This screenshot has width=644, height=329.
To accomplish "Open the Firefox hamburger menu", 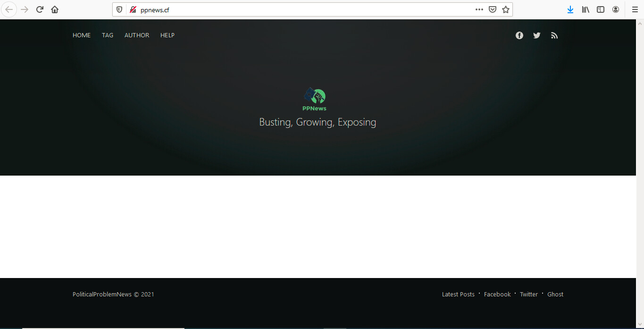I will [x=635, y=9].
